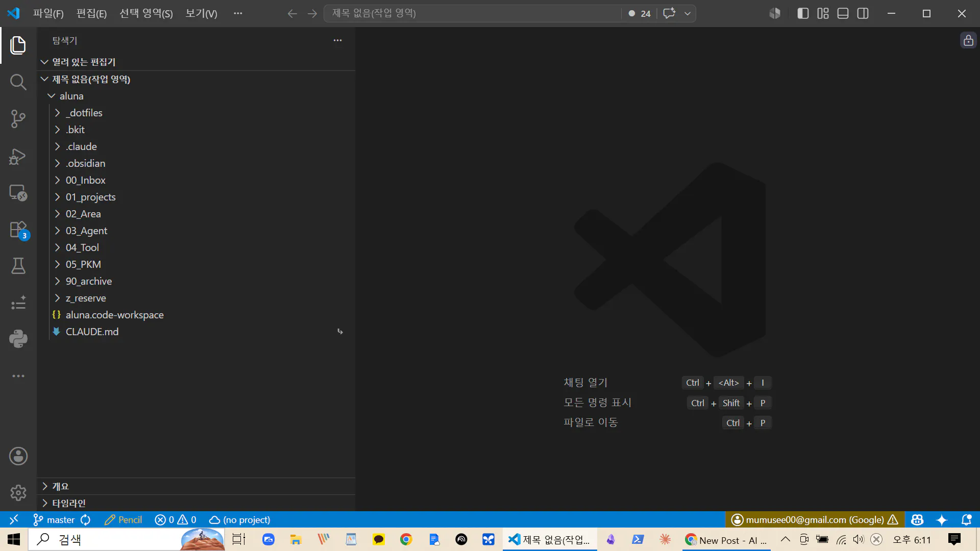Collapse the 제목 없음(작업 영역) workspace section

coord(196,79)
